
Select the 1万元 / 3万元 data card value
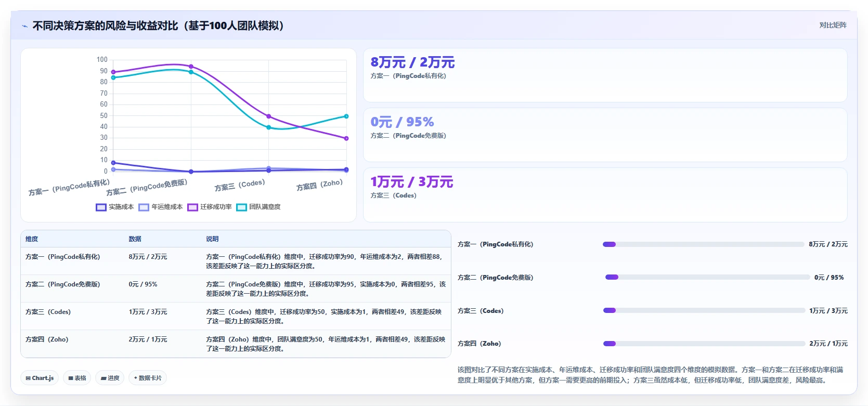click(412, 182)
